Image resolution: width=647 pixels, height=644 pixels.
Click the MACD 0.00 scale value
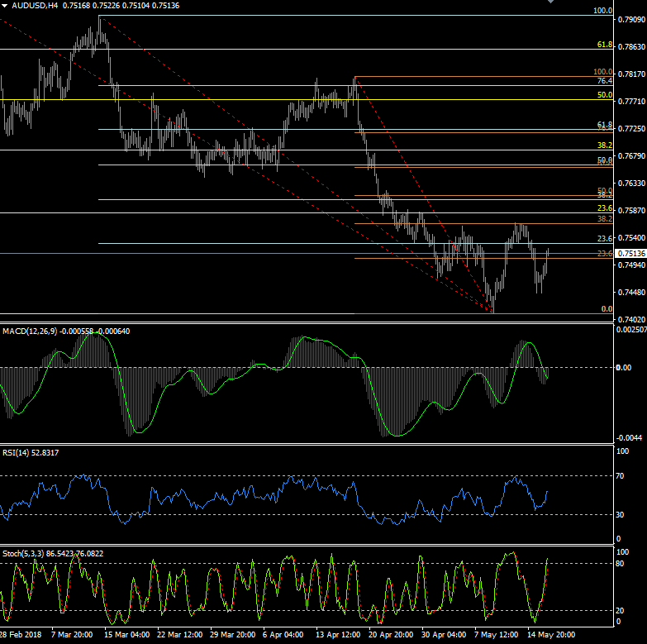pyautogui.click(x=625, y=367)
